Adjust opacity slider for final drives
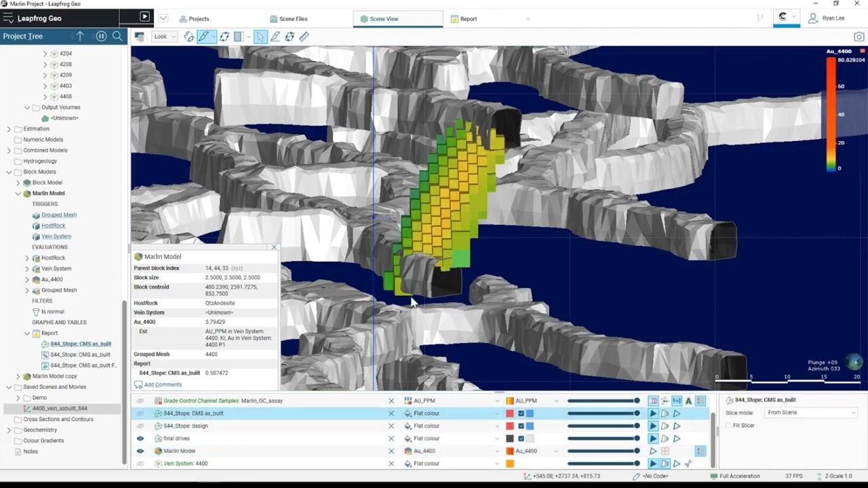This screenshot has width=868, height=488. point(604,439)
